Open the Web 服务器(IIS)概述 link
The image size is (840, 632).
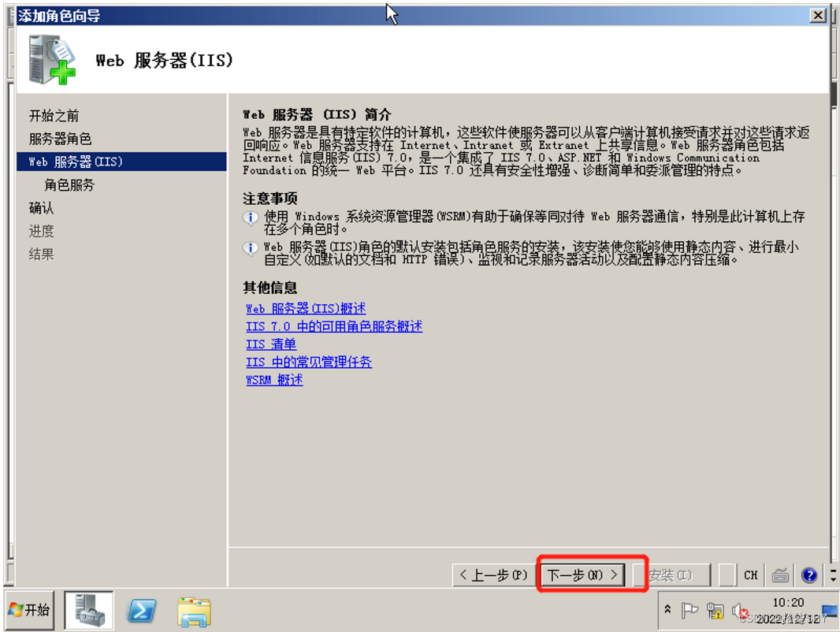[306, 308]
